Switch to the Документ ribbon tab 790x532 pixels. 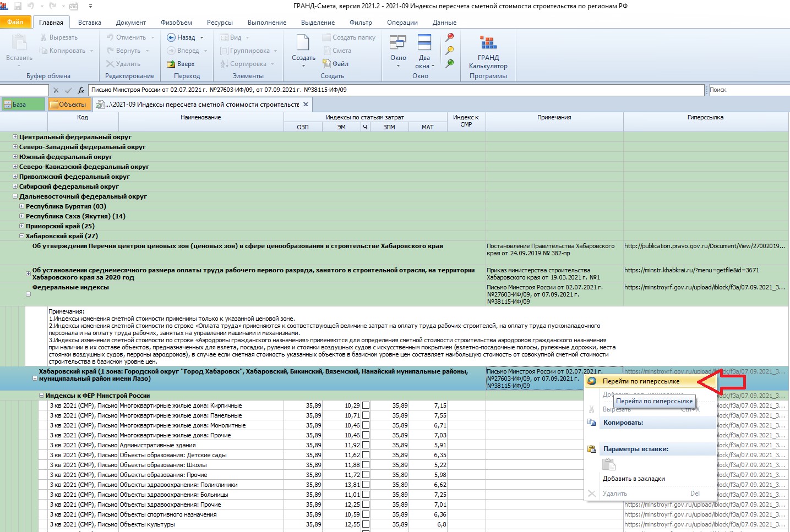[x=130, y=23]
